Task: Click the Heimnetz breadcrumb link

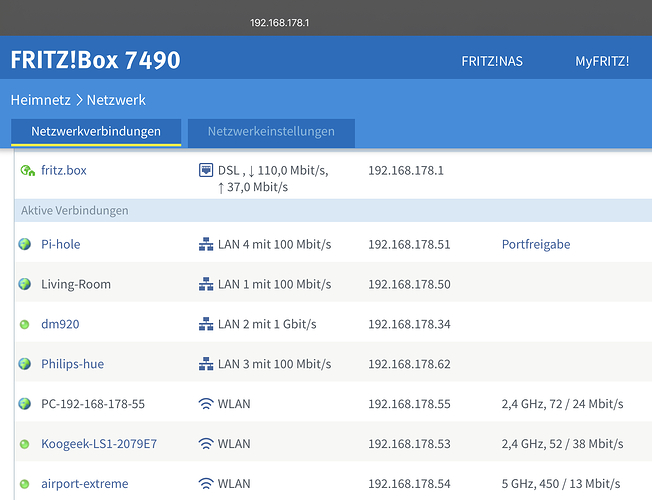Action: [x=42, y=100]
